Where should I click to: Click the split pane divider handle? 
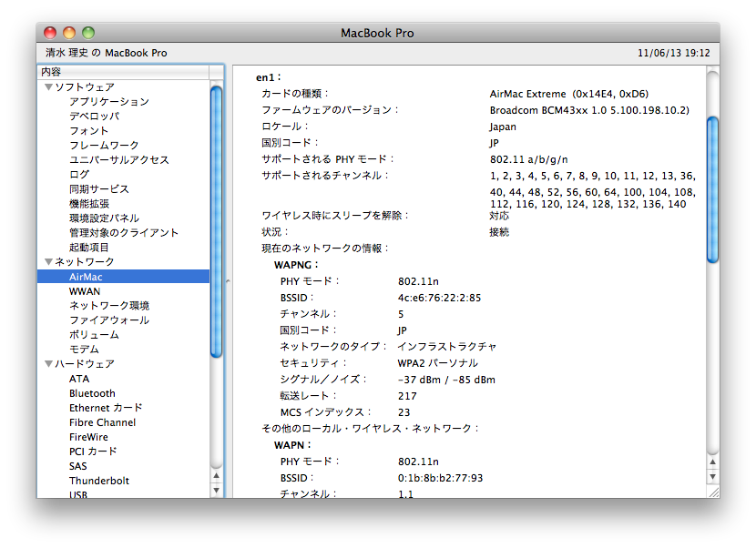pyautogui.click(x=228, y=281)
